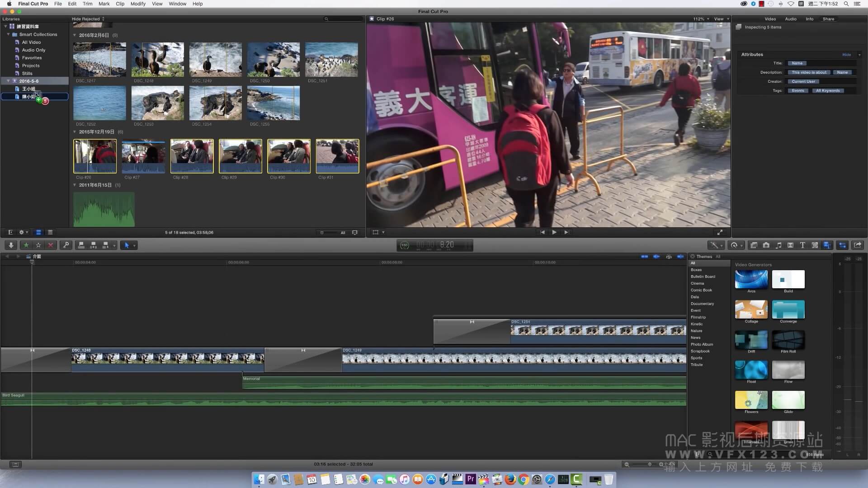Image resolution: width=868 pixels, height=488 pixels.
Task: Open the Modify menu
Action: 138,4
